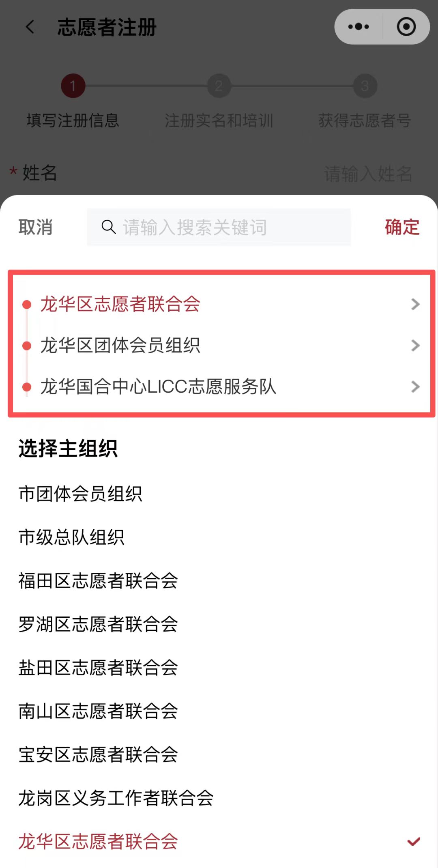The width and height of the screenshot is (438, 868).
Task: Tap the red checkmark on selected organization
Action: point(414,842)
